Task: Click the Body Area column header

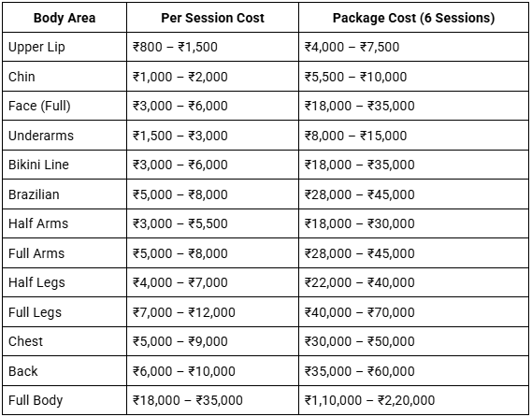Action: 65,18
